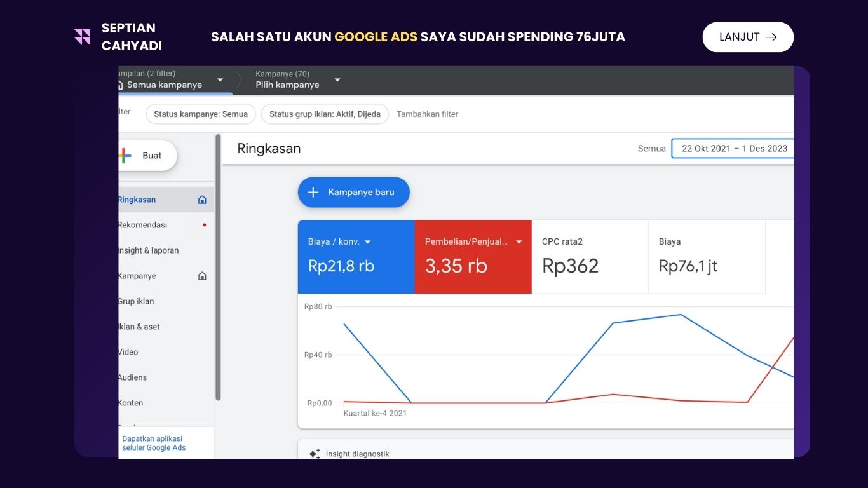Click the home icon beside Ringkasan

point(201,199)
